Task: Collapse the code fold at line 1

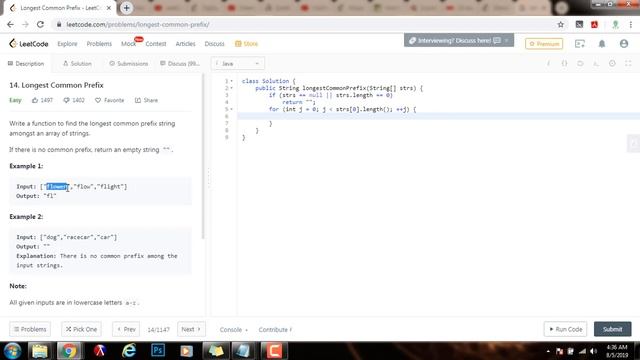Action: [x=231, y=81]
